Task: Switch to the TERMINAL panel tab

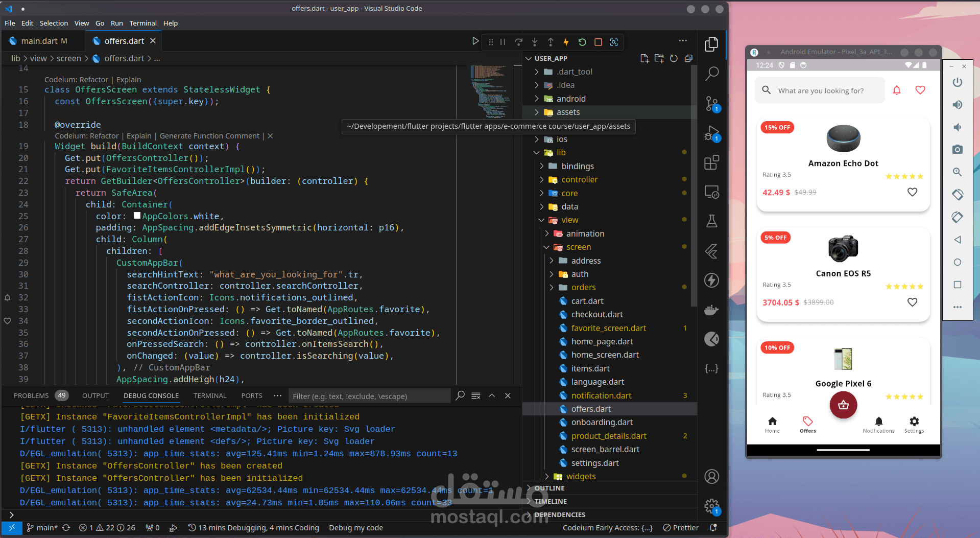Action: coord(210,395)
